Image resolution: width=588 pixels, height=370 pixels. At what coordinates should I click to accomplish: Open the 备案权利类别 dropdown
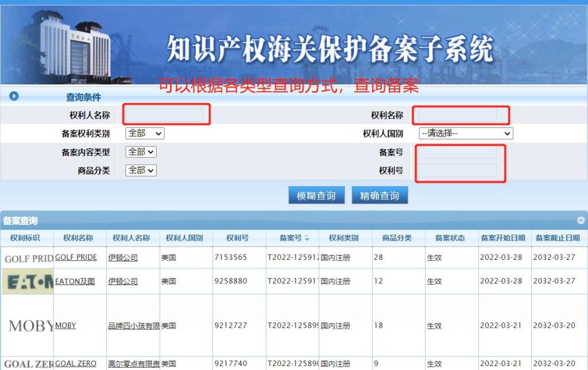tap(145, 133)
